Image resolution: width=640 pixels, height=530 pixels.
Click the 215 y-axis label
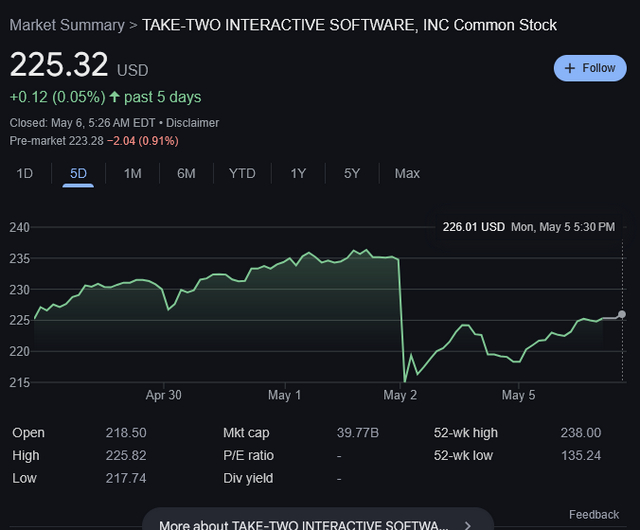[20, 383]
